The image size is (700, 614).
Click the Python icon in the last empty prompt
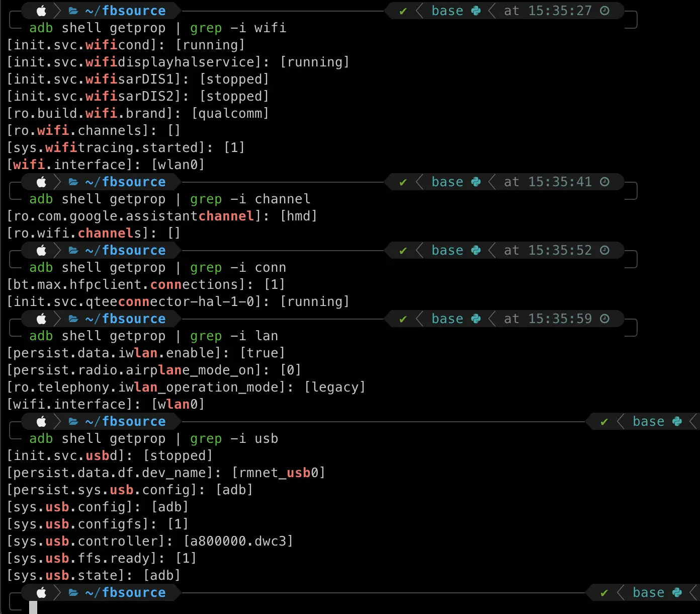pyautogui.click(x=677, y=592)
